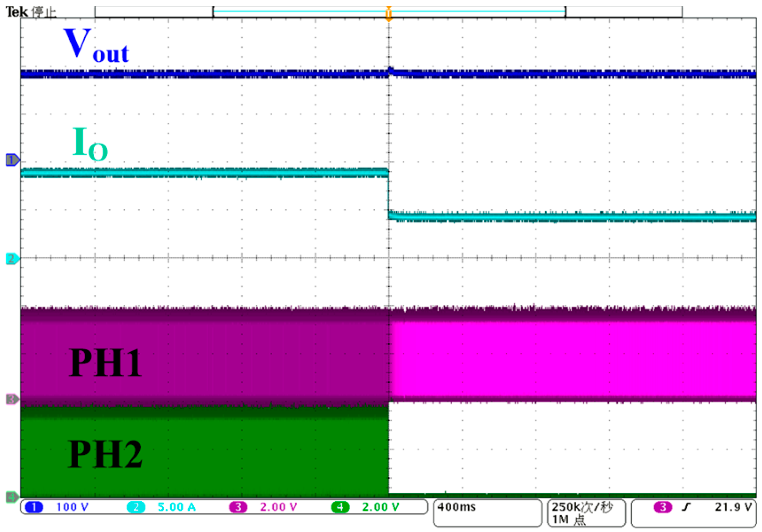Image resolution: width=762 pixels, height=532 pixels.
Task: Click the 21.9 V trigger level readout
Action: click(733, 507)
